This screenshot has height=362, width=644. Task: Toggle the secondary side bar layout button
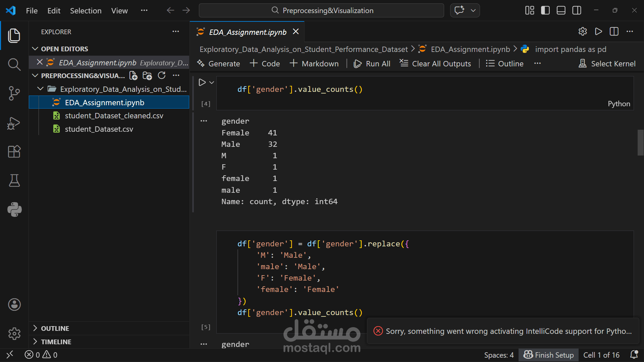577,10
